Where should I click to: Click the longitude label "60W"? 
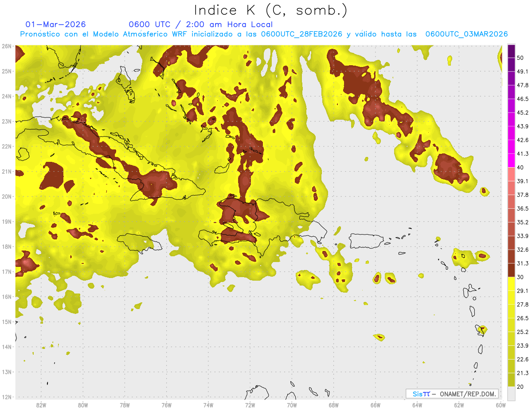click(x=501, y=405)
